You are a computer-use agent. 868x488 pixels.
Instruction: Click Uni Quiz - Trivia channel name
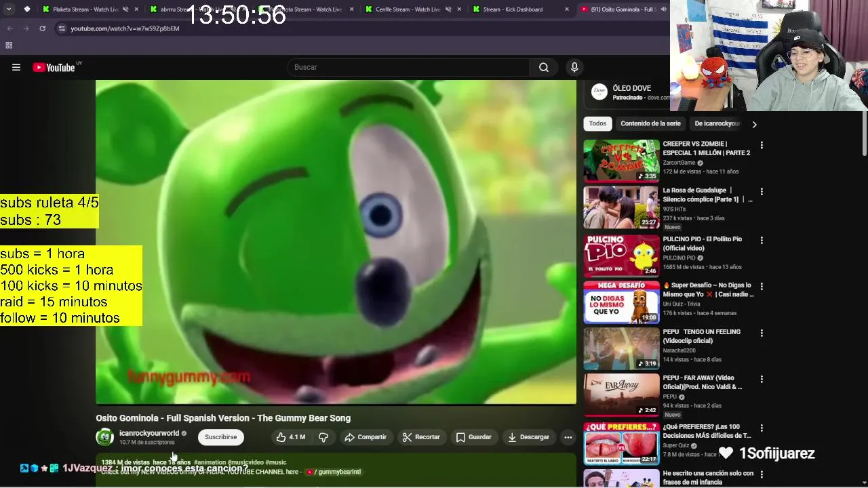click(x=682, y=304)
